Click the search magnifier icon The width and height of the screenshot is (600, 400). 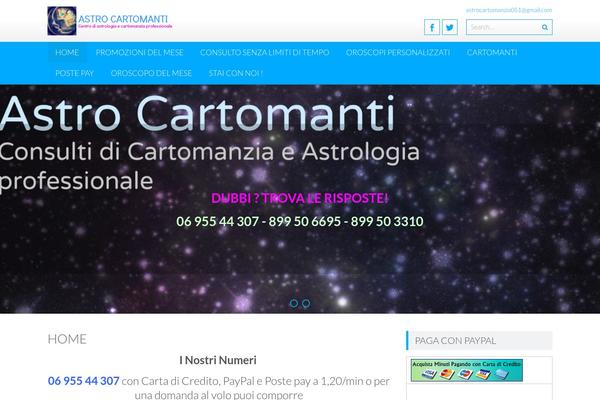(x=543, y=27)
